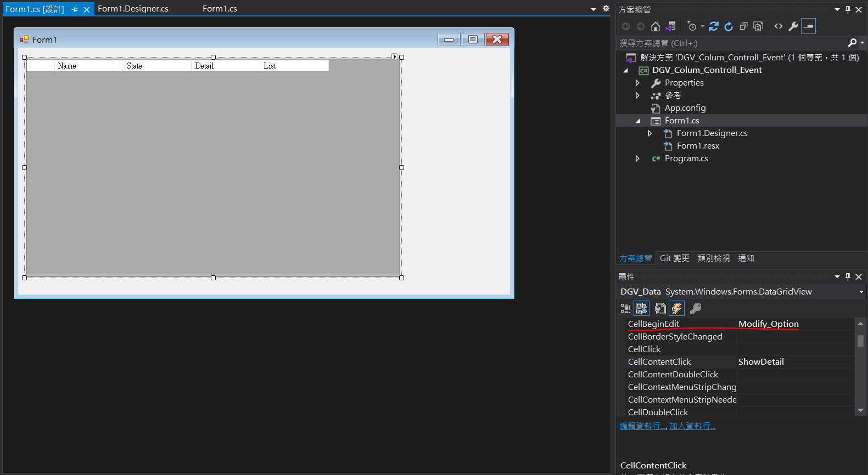Open the pending changes filter clock icon
Image resolution: width=868 pixels, height=475 pixels.
pyautogui.click(x=692, y=26)
